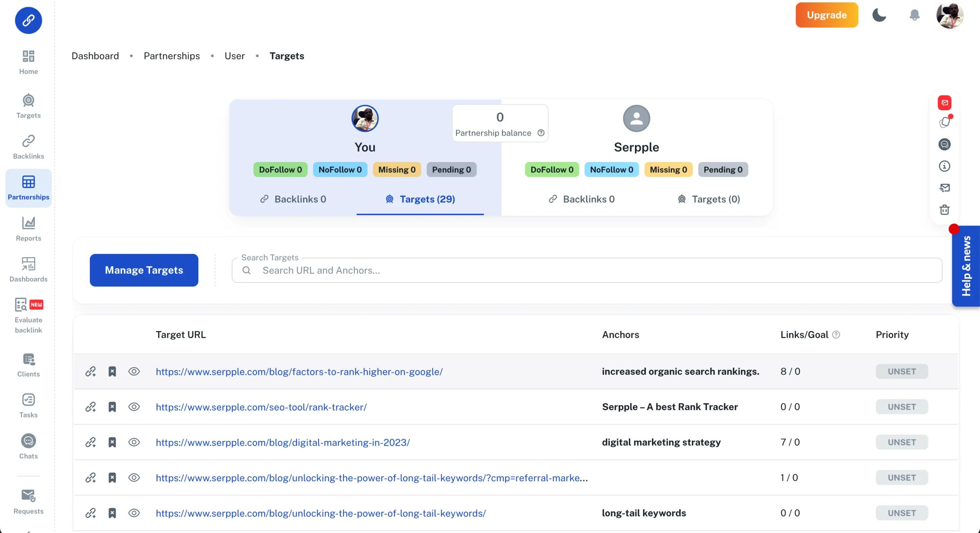Bookmark the factors-to-rank-higher-on-google row
Viewport: 980px width, 533px height.
(112, 371)
